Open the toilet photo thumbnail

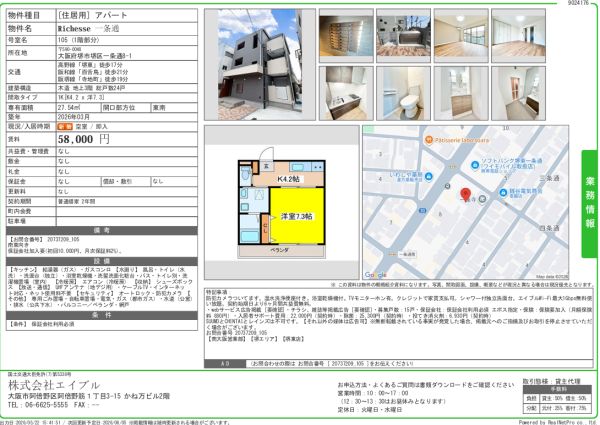[404, 93]
